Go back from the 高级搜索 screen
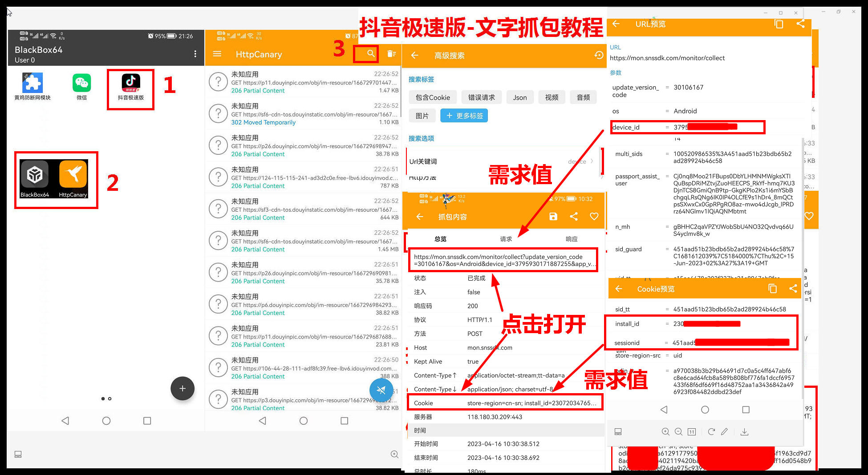The image size is (868, 475). [x=415, y=55]
